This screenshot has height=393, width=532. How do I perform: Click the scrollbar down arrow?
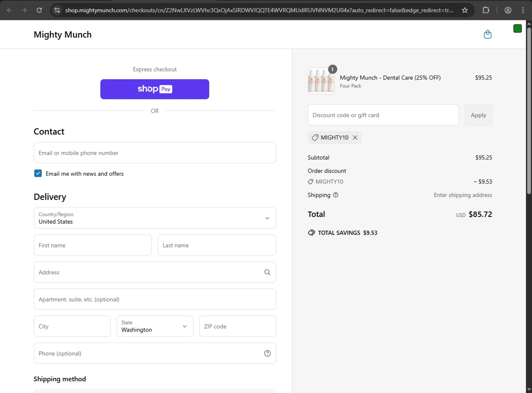[x=529, y=389]
